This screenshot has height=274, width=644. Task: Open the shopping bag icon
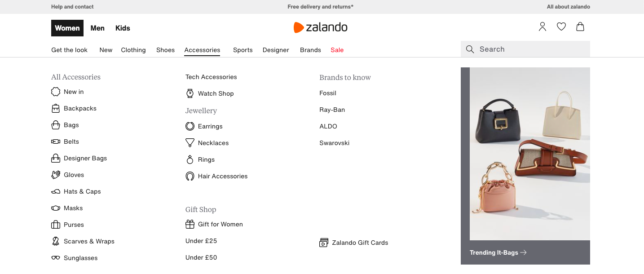580,27
